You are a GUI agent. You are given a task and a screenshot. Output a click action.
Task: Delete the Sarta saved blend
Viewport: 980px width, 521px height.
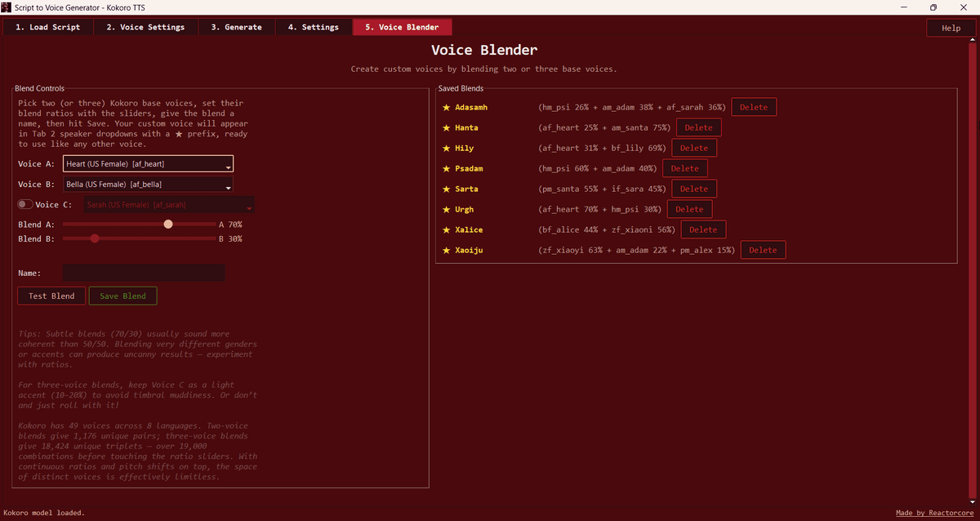[x=694, y=189]
